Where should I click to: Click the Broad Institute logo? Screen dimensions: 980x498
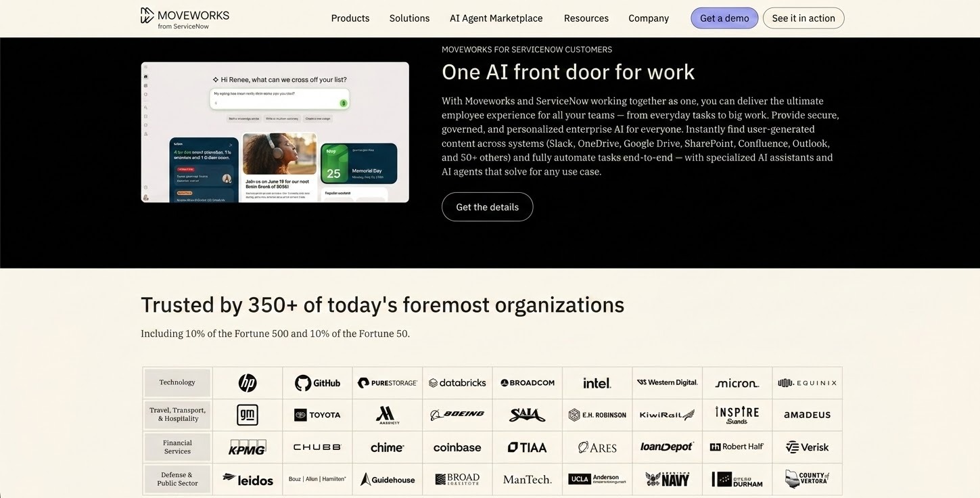(457, 480)
